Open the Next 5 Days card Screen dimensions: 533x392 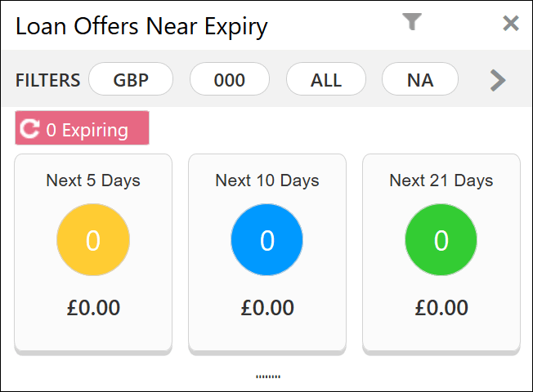coord(93,254)
